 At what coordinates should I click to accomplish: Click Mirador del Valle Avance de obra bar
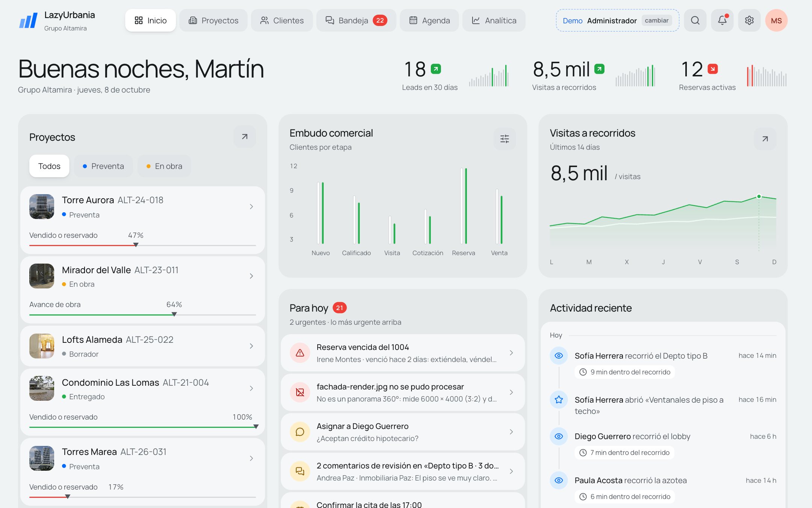pos(142,315)
